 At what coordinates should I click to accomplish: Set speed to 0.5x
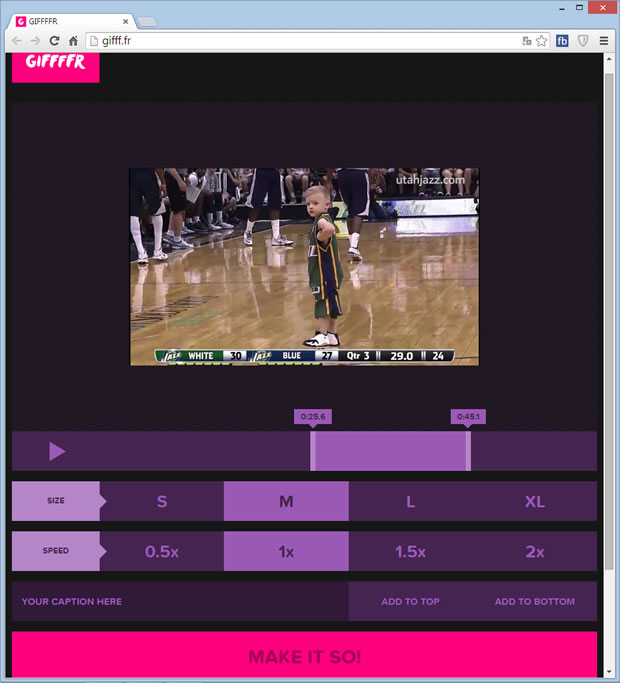pyautogui.click(x=162, y=551)
